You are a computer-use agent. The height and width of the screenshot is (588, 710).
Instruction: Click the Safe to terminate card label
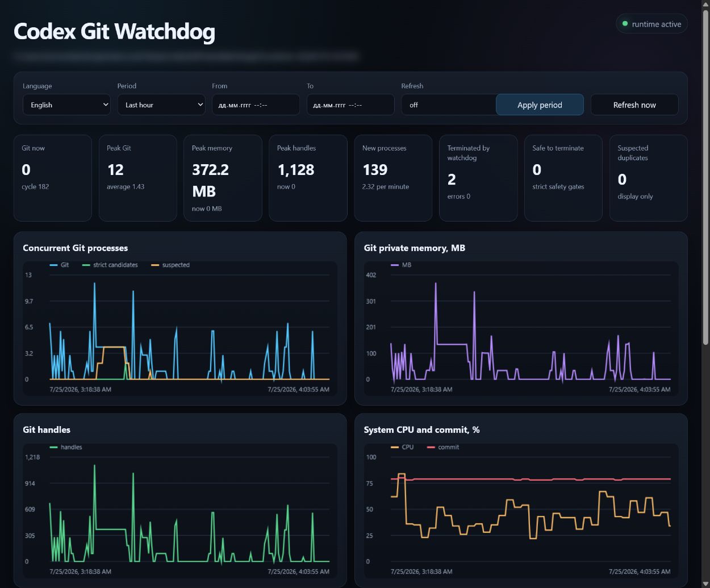558,148
